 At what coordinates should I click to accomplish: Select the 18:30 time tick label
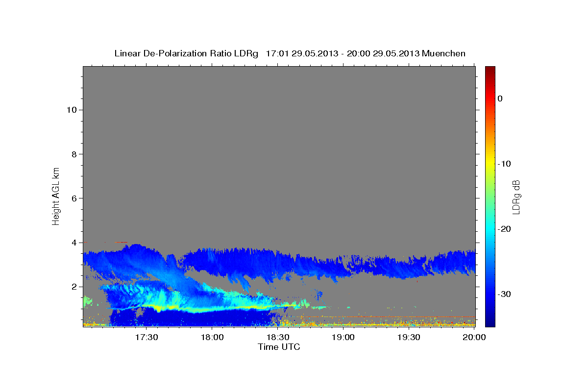[x=278, y=338]
